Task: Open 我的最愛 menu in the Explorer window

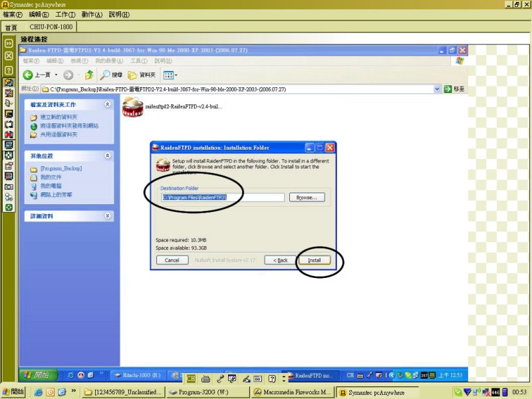Action: coord(109,61)
